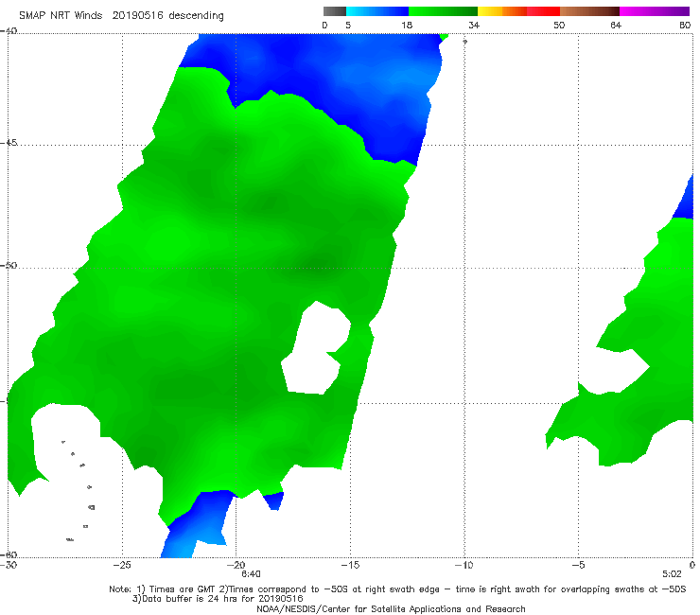Screen dimensions: 700x615
Task: Click the "SMAP NRT Winds" title text
Action: coord(61,15)
